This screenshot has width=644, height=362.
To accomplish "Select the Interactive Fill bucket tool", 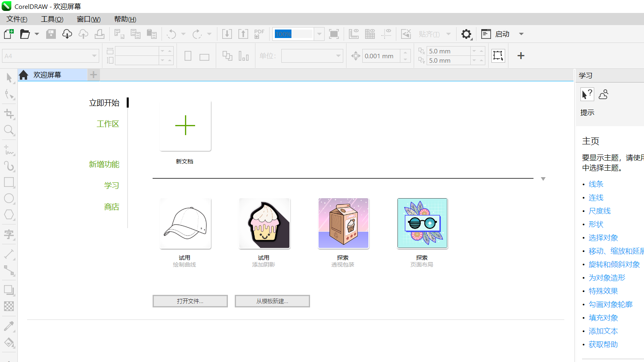I will pos(9,342).
